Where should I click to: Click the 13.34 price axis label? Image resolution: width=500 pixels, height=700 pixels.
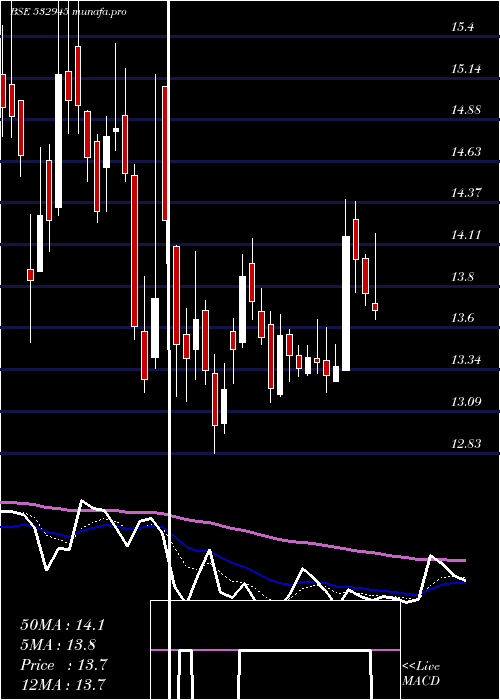466,360
